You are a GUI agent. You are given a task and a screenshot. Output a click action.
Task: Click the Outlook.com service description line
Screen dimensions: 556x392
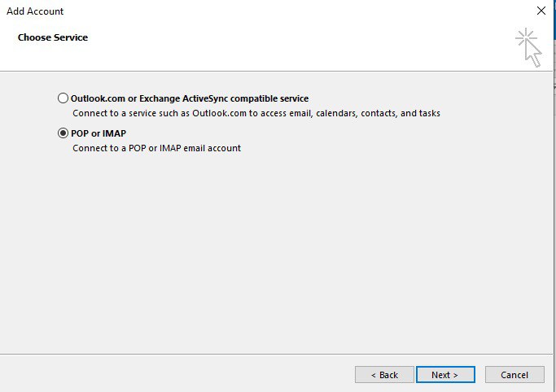tap(256, 113)
